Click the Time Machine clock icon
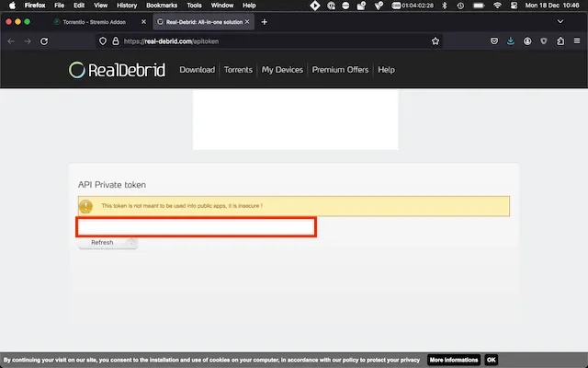 [x=460, y=6]
